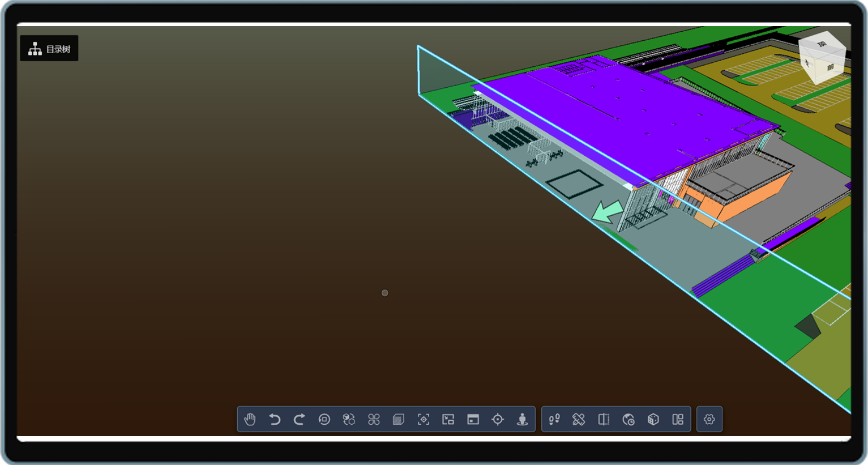
Task: Select the ruler measurement tool
Action: [579, 419]
